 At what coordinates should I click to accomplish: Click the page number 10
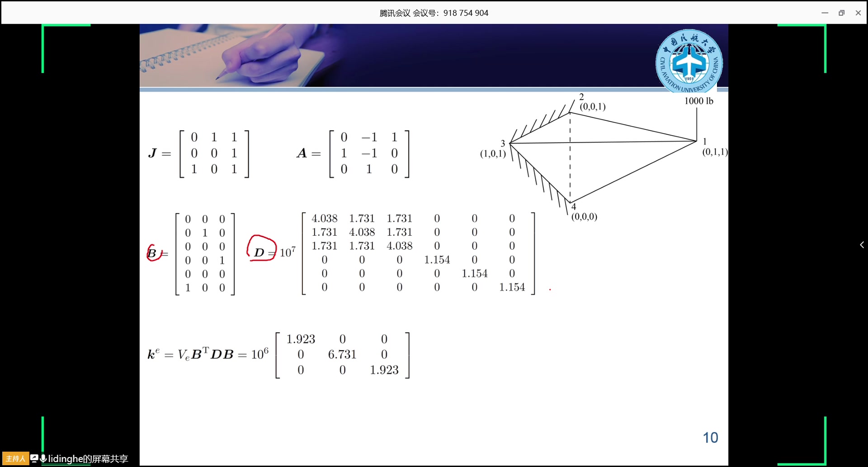click(710, 438)
